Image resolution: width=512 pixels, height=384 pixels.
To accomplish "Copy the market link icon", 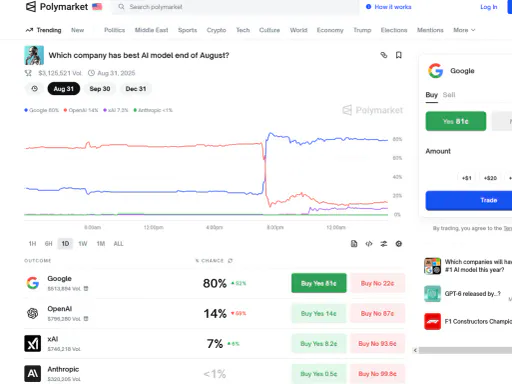I will coord(384,55).
